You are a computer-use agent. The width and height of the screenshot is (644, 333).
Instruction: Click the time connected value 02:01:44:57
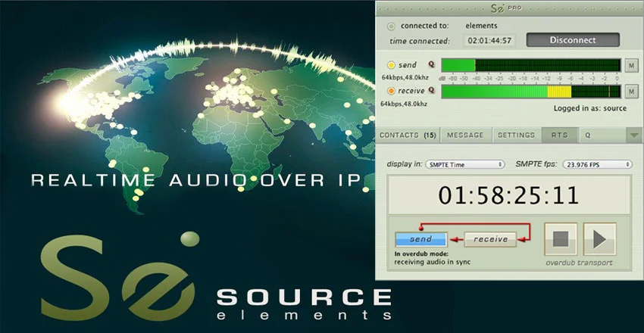click(x=489, y=41)
